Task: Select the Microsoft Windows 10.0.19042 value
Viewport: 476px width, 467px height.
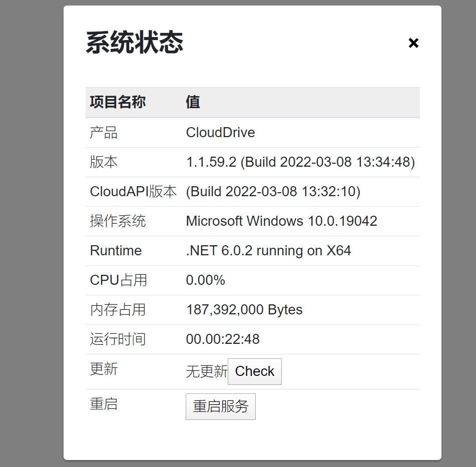Action: click(281, 221)
